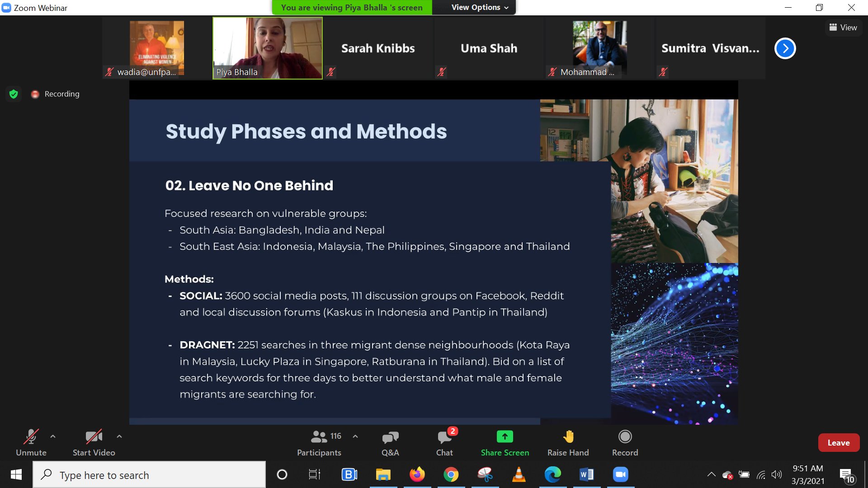Screen dimensions: 868x488
Task: Click the Windows search box
Action: coord(149,475)
